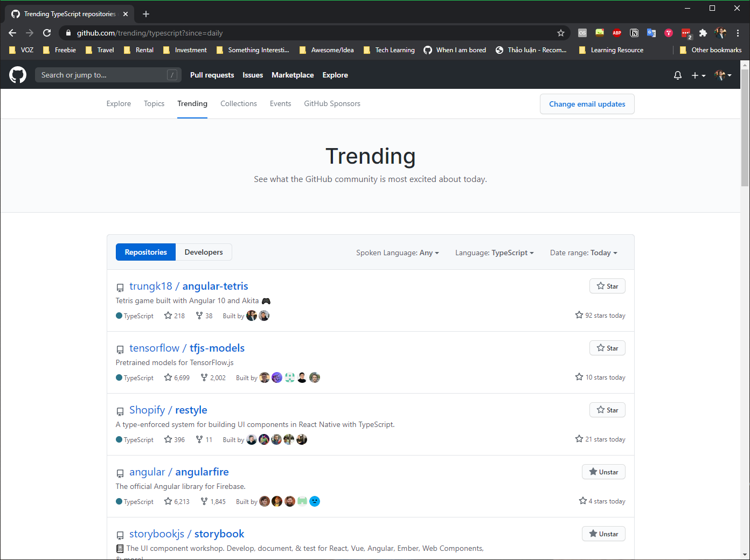Click the scrollbar up arrow

[745, 65]
